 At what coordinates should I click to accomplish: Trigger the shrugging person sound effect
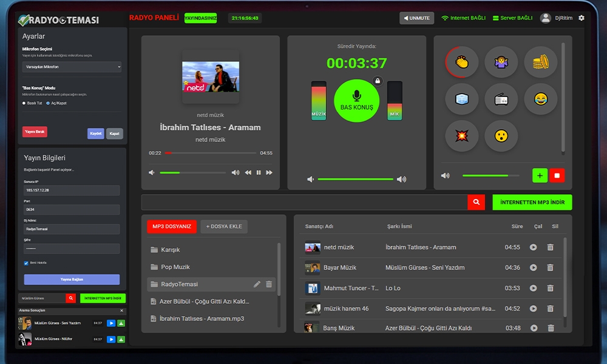coord(501,62)
